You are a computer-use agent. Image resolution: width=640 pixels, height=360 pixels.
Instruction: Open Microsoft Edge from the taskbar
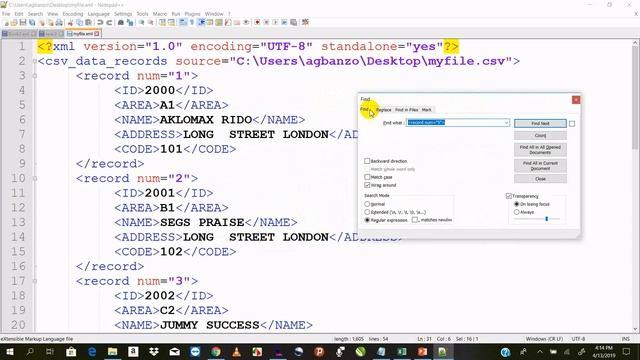[92, 351]
